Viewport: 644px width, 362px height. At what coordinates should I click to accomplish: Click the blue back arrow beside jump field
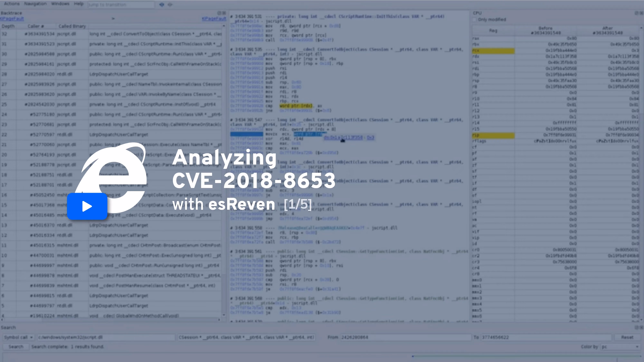[x=162, y=5]
